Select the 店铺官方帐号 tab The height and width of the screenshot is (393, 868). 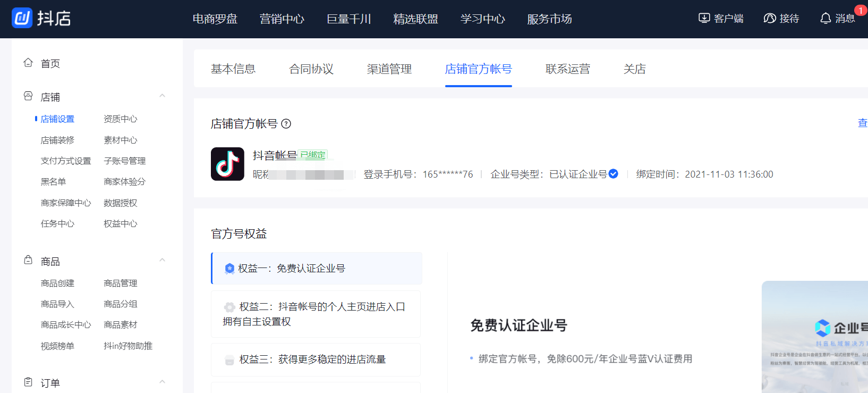tap(479, 69)
